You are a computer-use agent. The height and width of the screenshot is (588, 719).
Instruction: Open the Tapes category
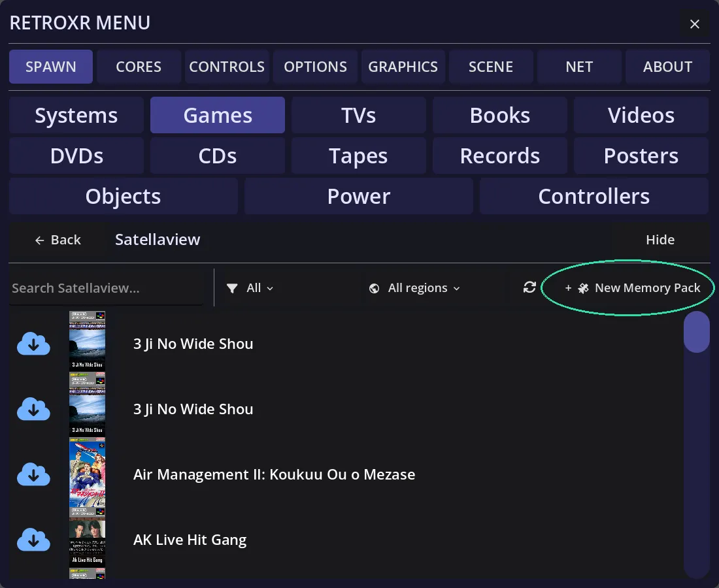pos(359,156)
